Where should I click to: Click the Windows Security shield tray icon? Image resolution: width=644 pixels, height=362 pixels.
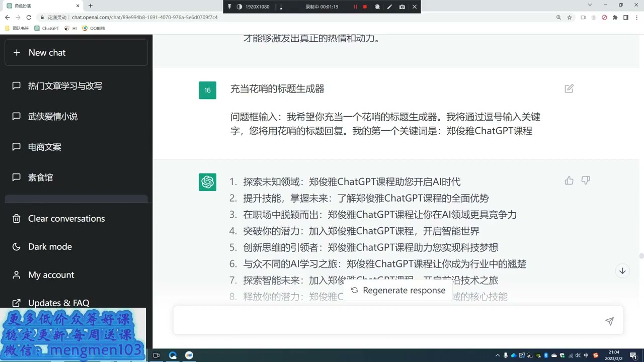562,355
